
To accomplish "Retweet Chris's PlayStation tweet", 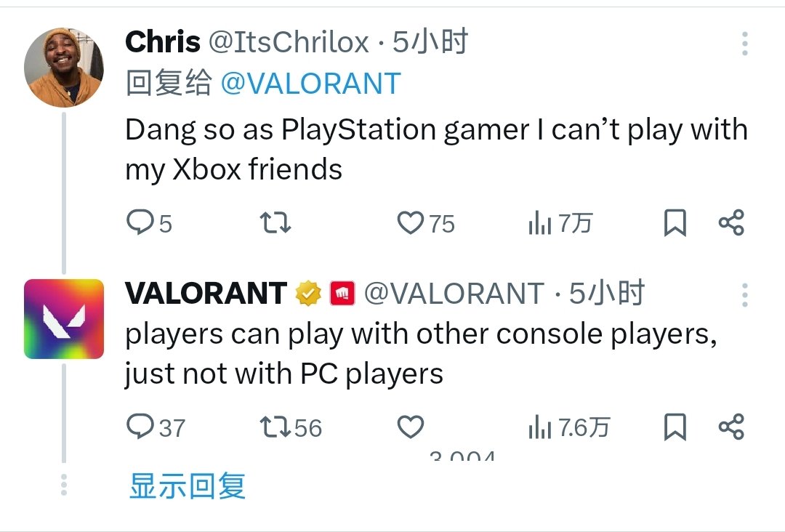I will click(x=275, y=223).
